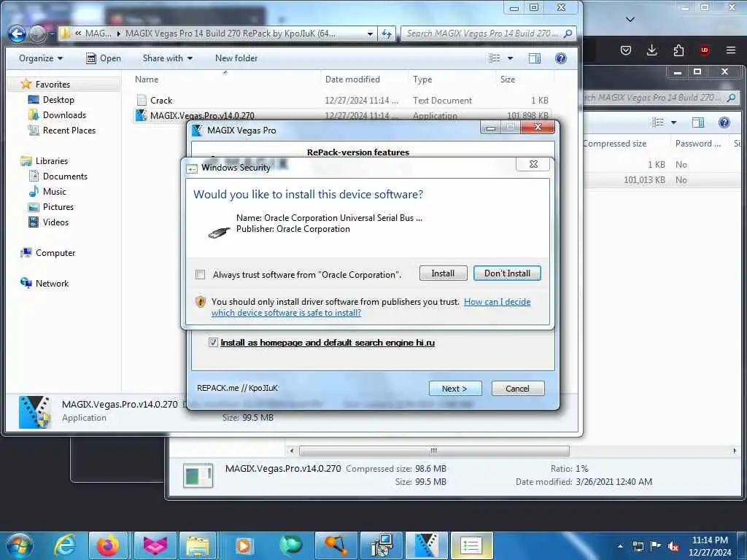
Task: Open the media player taskbar icon
Action: click(244, 545)
